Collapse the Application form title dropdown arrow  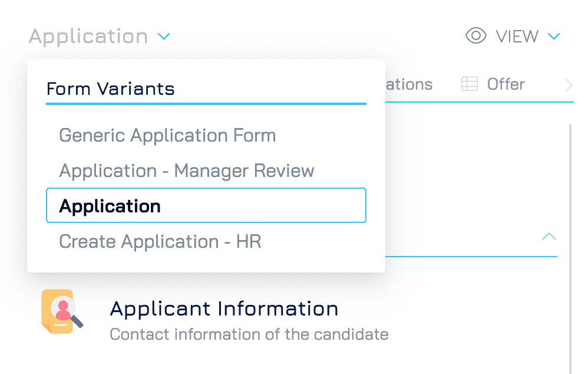point(164,37)
